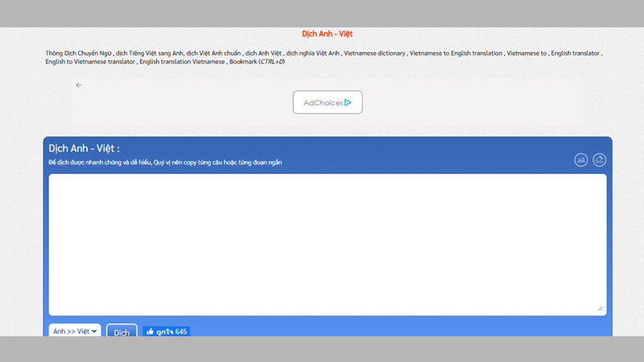Screen dimensions: 644x362
Task: Click the text area corner grip handle
Action: pyautogui.click(x=600, y=309)
